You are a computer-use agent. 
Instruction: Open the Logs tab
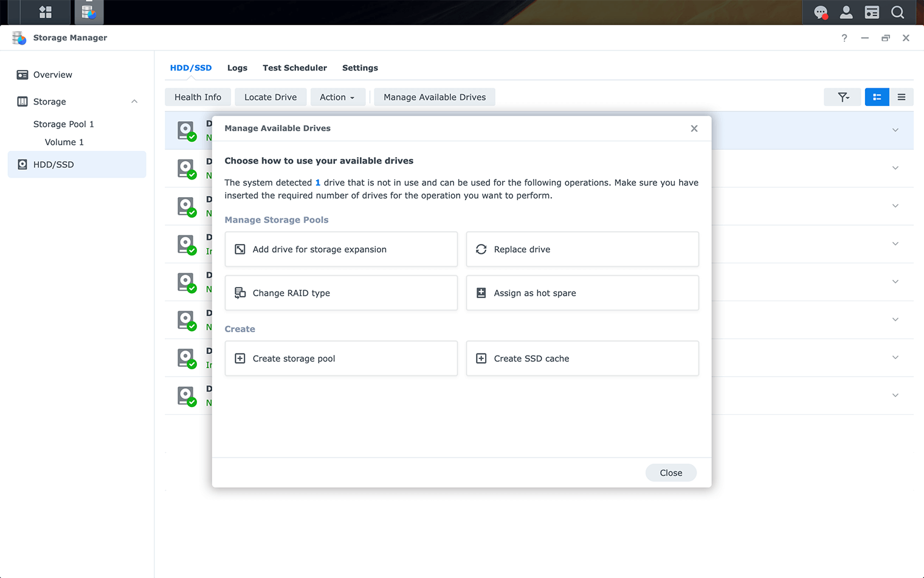pyautogui.click(x=237, y=68)
